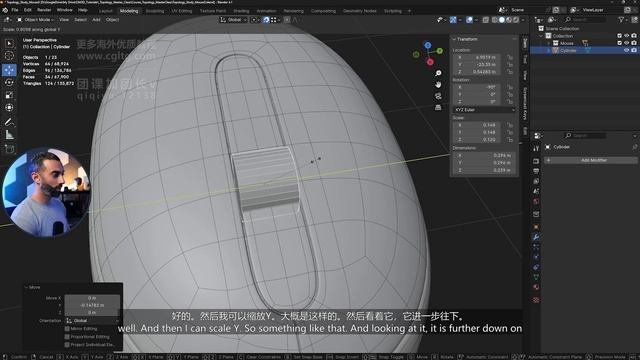Toggle Mouse object visibility eye icon
This screenshot has width=640, height=360.
(x=627, y=43)
